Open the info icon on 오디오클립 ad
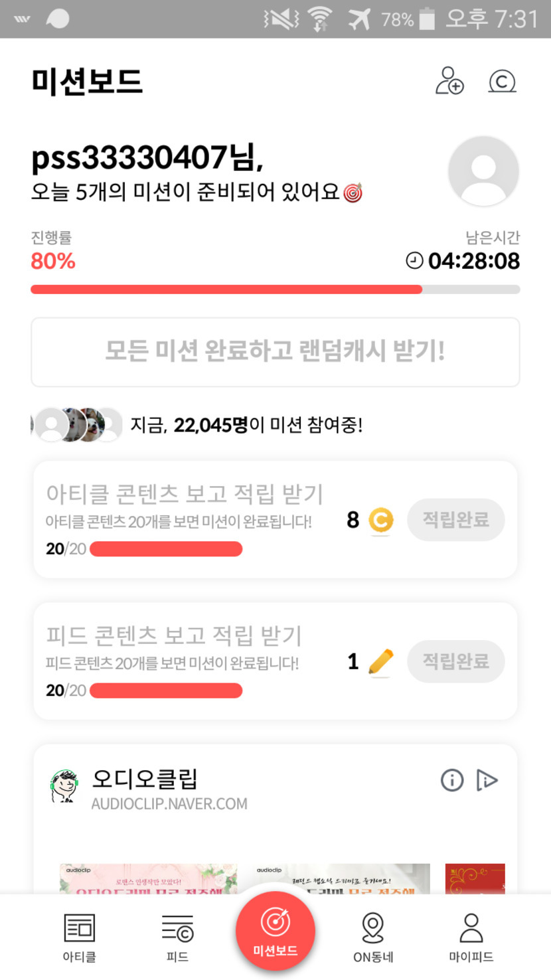This screenshot has width=551, height=980. pyautogui.click(x=452, y=780)
